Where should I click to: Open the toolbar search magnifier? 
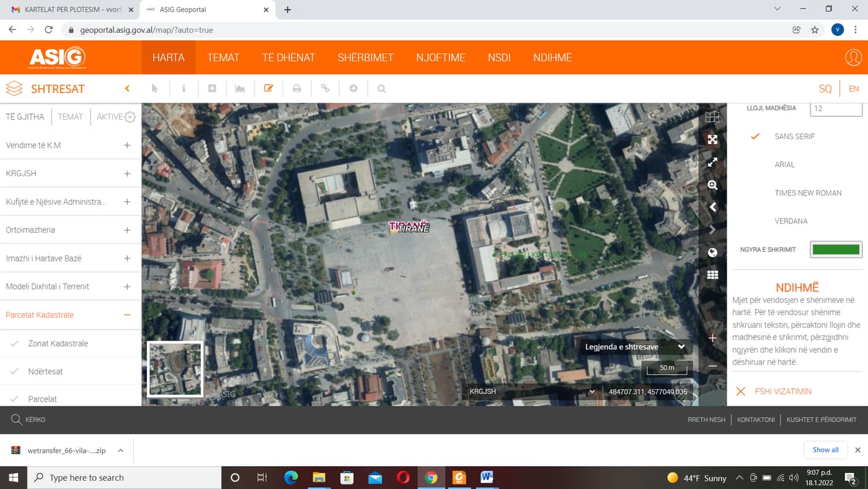(x=382, y=89)
